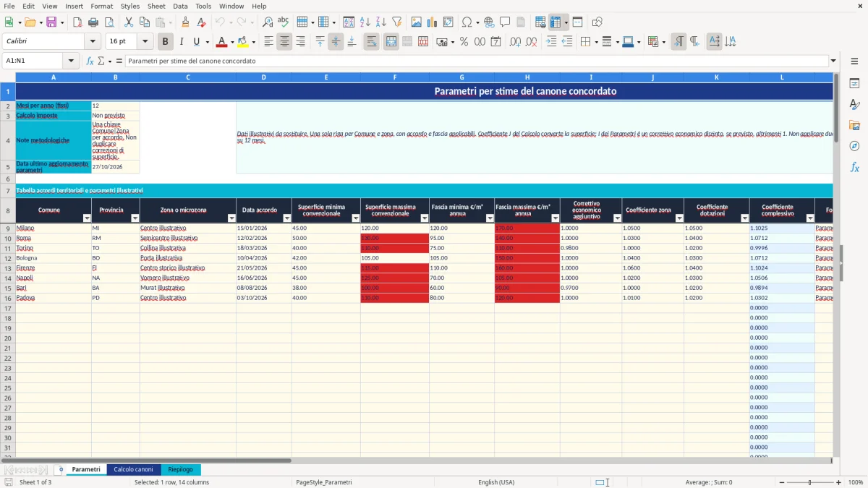Image resolution: width=868 pixels, height=488 pixels.
Task: Insert Comment icon
Action: pos(505,22)
